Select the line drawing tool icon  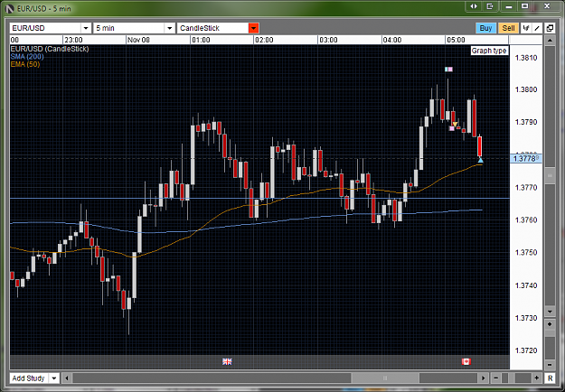pyautogui.click(x=537, y=28)
